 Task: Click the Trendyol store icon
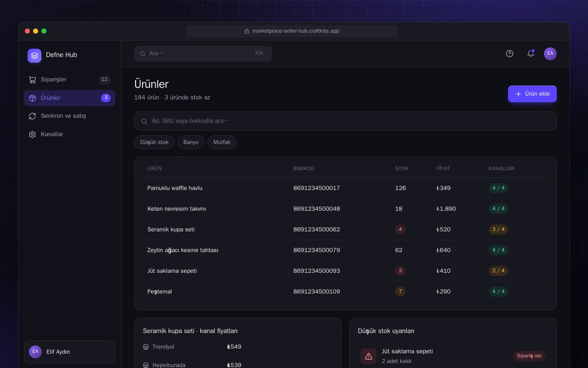(146, 347)
